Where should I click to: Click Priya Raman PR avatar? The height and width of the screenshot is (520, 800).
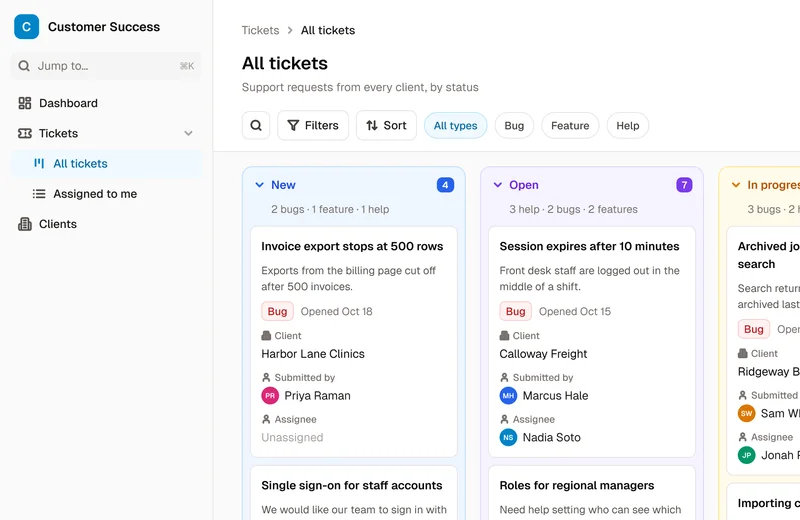pyautogui.click(x=270, y=395)
